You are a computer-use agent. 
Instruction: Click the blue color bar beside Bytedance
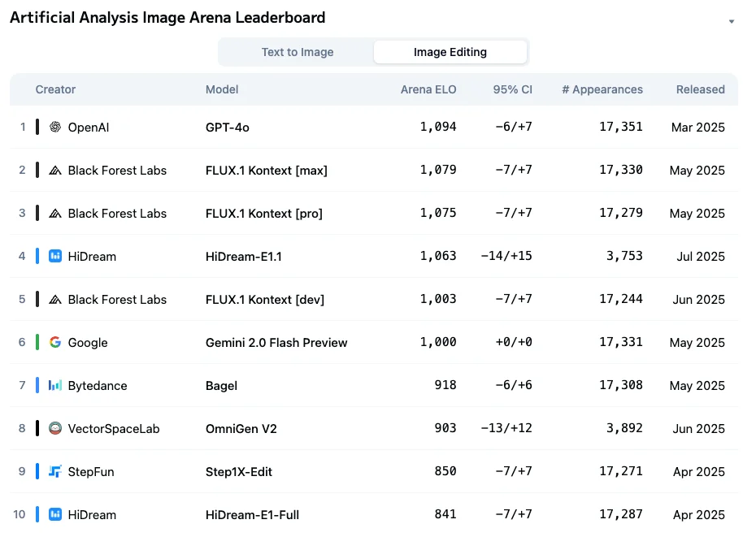pyautogui.click(x=37, y=385)
